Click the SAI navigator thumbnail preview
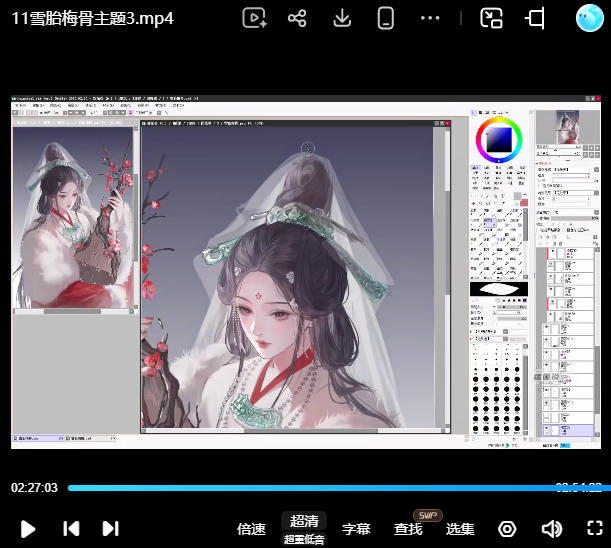 [x=568, y=127]
